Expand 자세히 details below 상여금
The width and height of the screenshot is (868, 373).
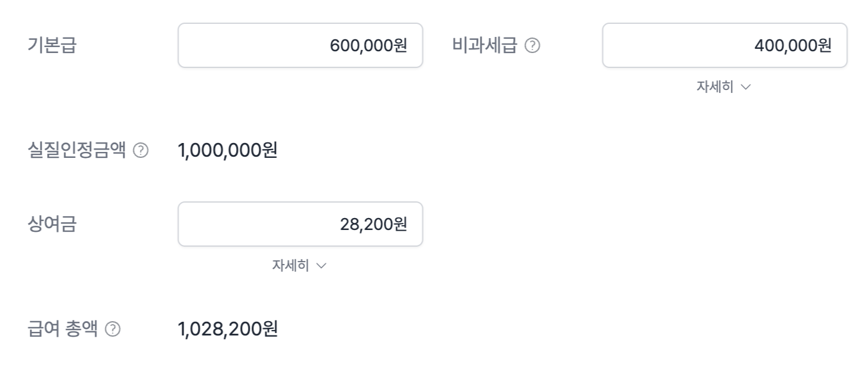pos(291,266)
